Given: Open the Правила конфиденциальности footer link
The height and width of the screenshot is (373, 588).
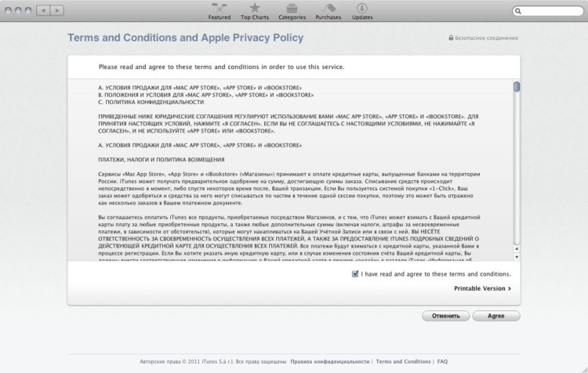Looking at the screenshot, I should coord(329,361).
